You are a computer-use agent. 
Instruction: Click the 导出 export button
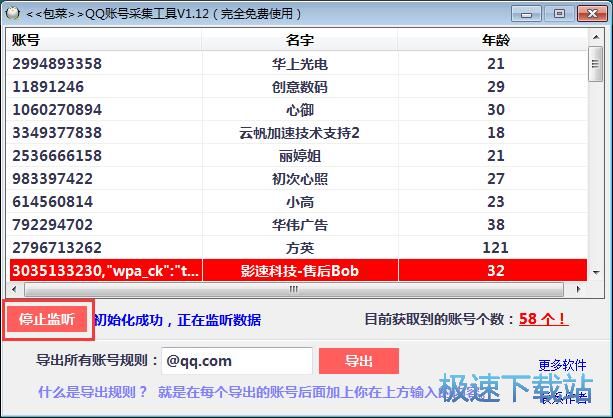click(359, 361)
